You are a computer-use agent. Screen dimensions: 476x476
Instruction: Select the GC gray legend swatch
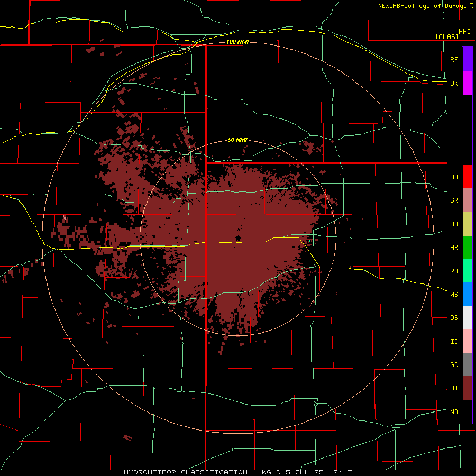[x=467, y=364]
